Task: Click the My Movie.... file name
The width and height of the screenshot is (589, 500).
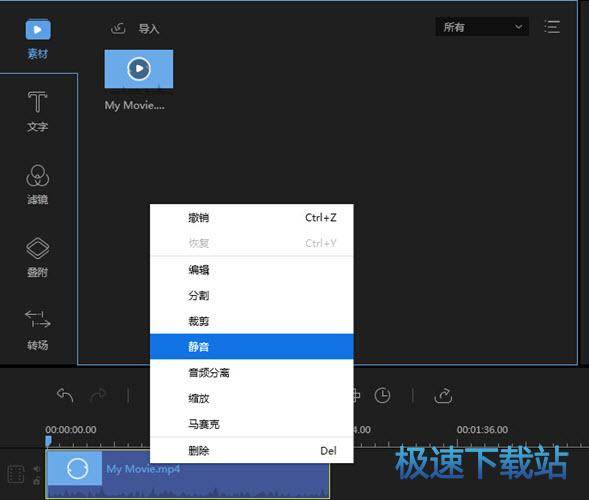Action: pos(134,106)
